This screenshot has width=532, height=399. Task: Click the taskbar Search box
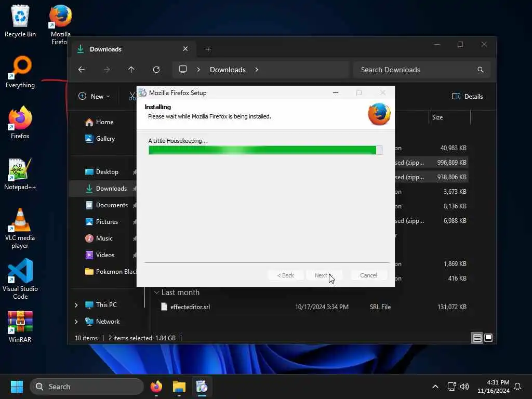pos(87,387)
